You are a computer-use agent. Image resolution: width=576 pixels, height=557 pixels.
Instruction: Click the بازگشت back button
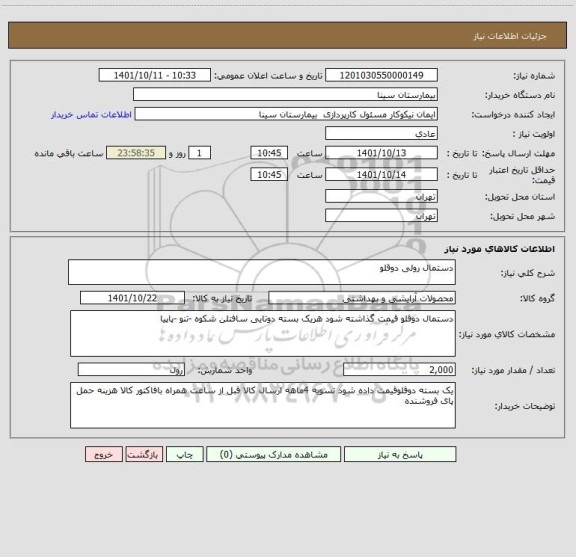(144, 454)
